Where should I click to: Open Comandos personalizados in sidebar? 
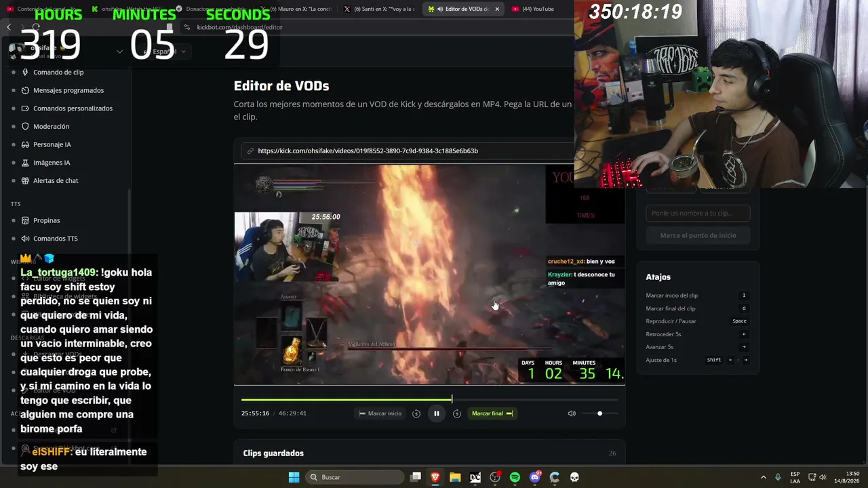click(x=73, y=108)
